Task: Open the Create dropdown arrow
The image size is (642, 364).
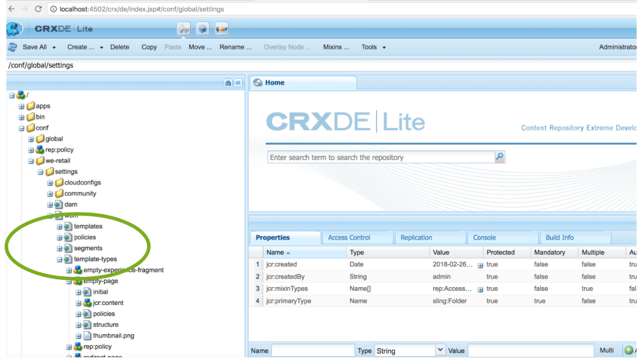Action: pyautogui.click(x=101, y=47)
